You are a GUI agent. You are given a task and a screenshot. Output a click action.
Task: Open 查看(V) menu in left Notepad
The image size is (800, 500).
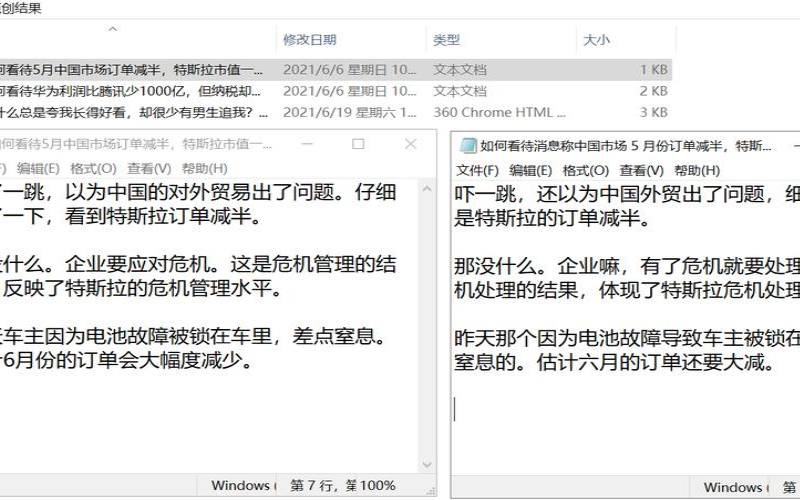pyautogui.click(x=149, y=168)
